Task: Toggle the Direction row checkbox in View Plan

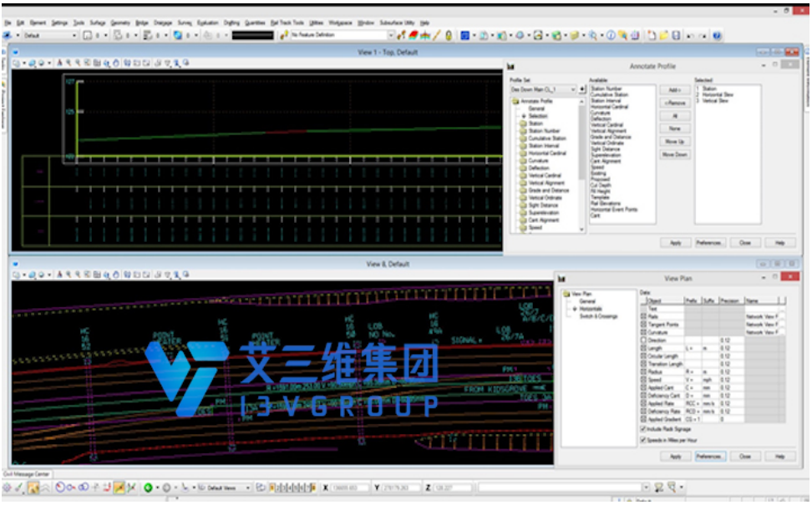Action: click(x=644, y=341)
